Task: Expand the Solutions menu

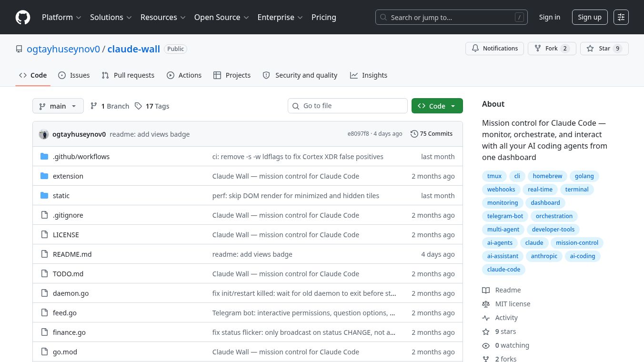Action: point(111,17)
